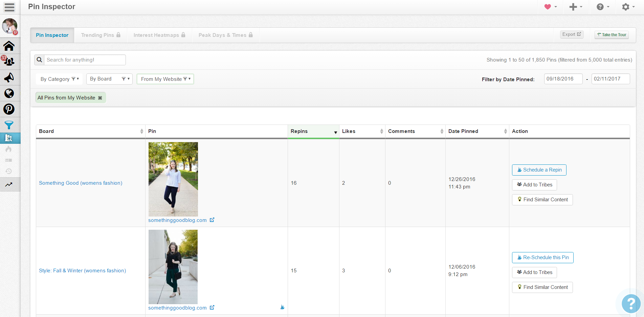Open Something Good (womens fashion) board link
This screenshot has width=644, height=317.
81,183
